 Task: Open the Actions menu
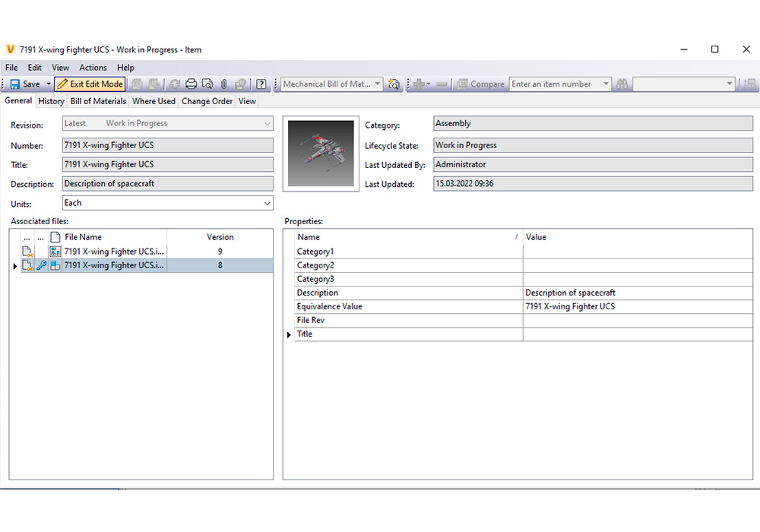click(93, 68)
